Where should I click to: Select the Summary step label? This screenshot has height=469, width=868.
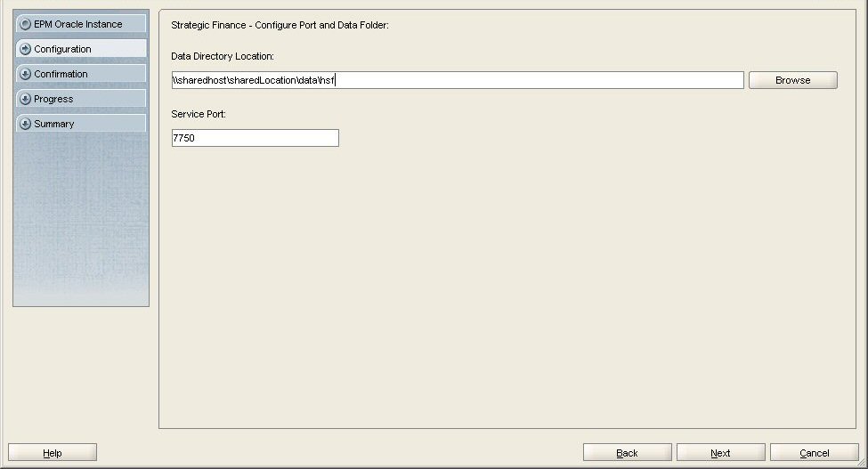click(54, 124)
